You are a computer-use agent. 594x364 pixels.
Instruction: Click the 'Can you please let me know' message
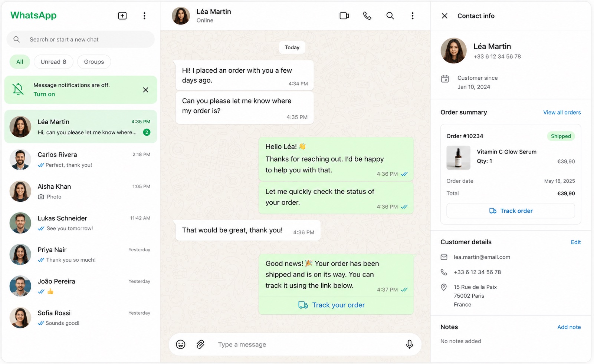[x=245, y=107]
